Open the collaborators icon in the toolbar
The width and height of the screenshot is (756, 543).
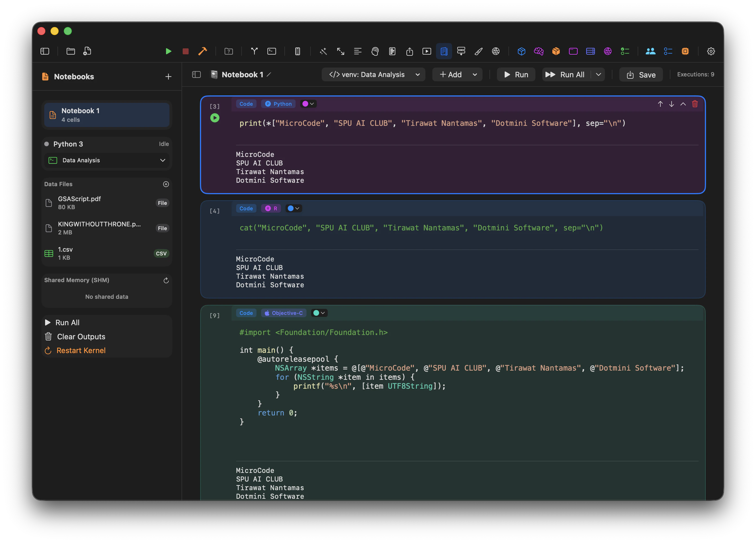(x=650, y=51)
